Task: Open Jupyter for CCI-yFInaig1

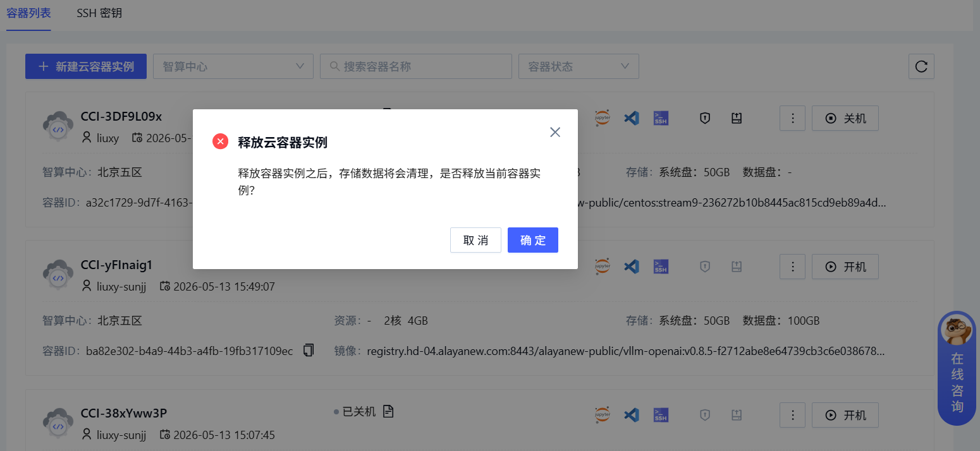Action: click(603, 267)
